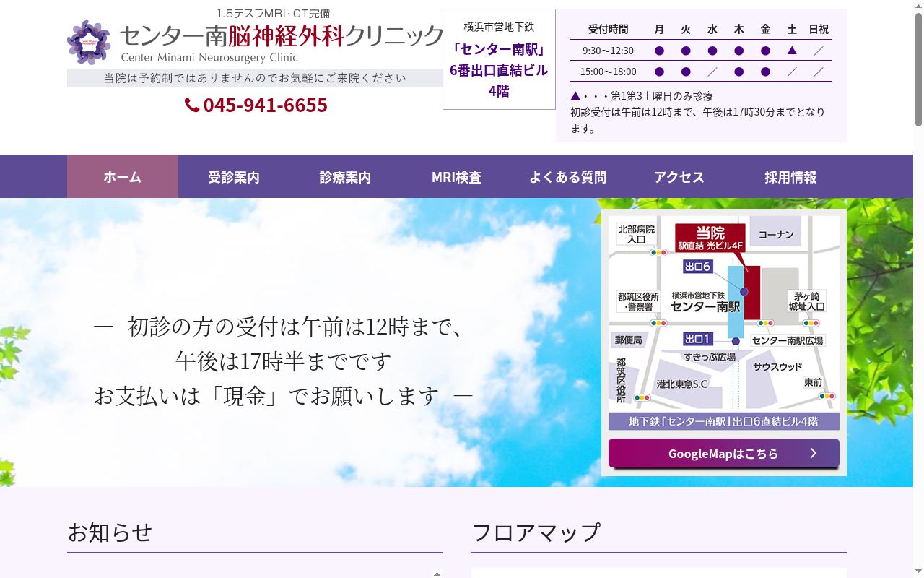
Task: Click the お支払いは「現金」でお願いします banner text
Action: click(266, 396)
